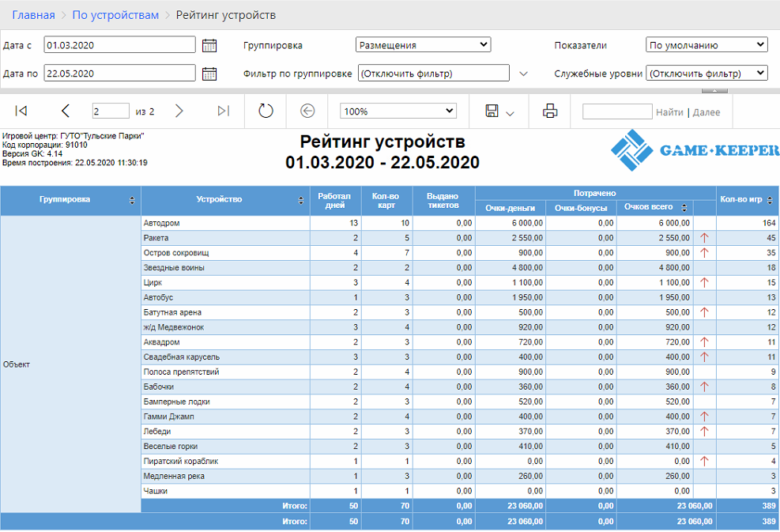Click Очки-бонусы column header
Image resolution: width=780 pixels, height=532 pixels.
coord(581,208)
